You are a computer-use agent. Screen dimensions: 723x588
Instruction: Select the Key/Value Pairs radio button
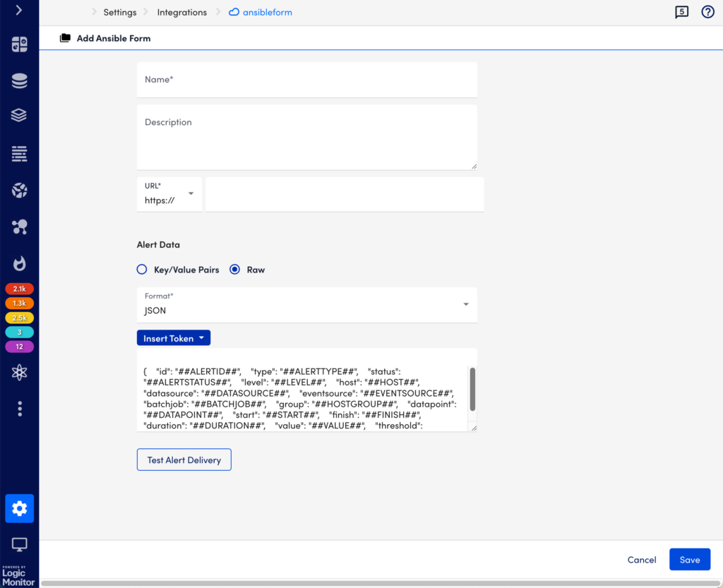pos(142,270)
